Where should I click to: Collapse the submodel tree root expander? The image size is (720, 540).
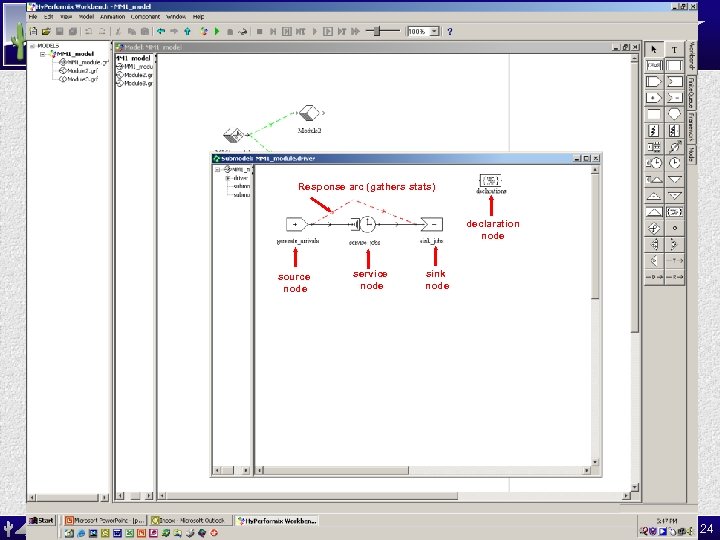[217, 169]
